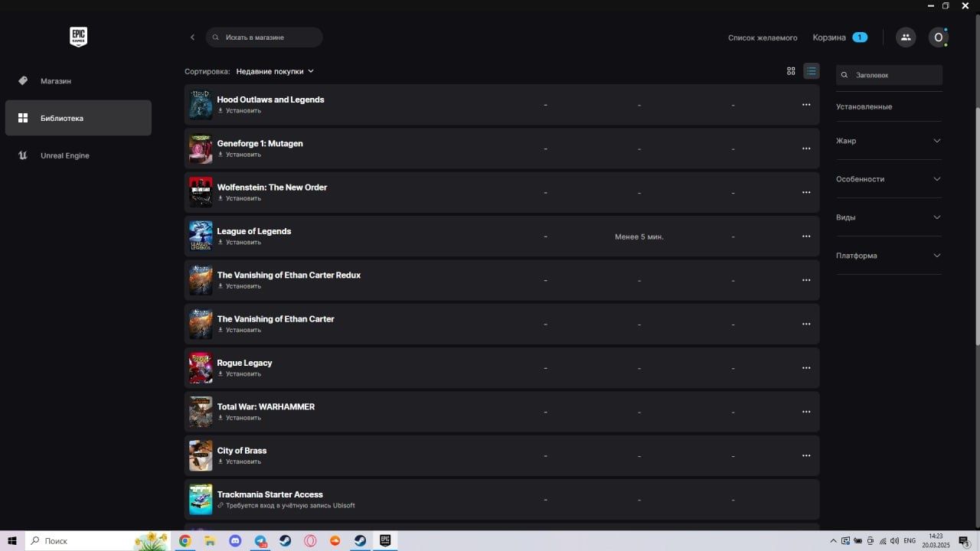Click the ENG language indicator
This screenshot has width=980, height=551.
click(910, 541)
